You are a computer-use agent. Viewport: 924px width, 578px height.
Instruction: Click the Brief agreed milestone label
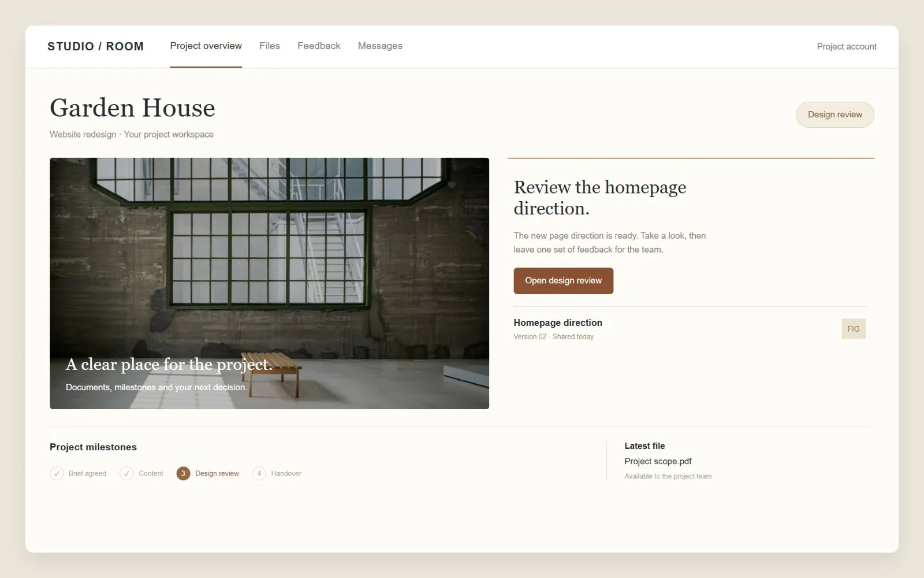(x=87, y=473)
